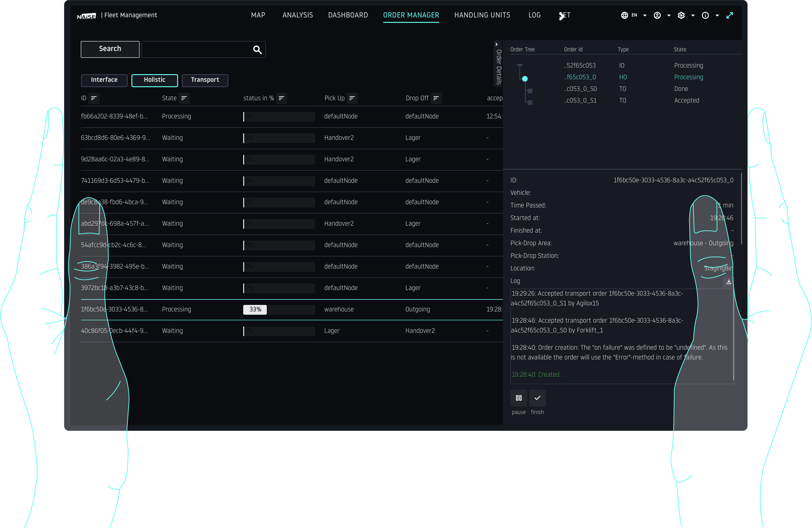Pause the selected order
Screen dimensions: 812x528
coord(519,398)
